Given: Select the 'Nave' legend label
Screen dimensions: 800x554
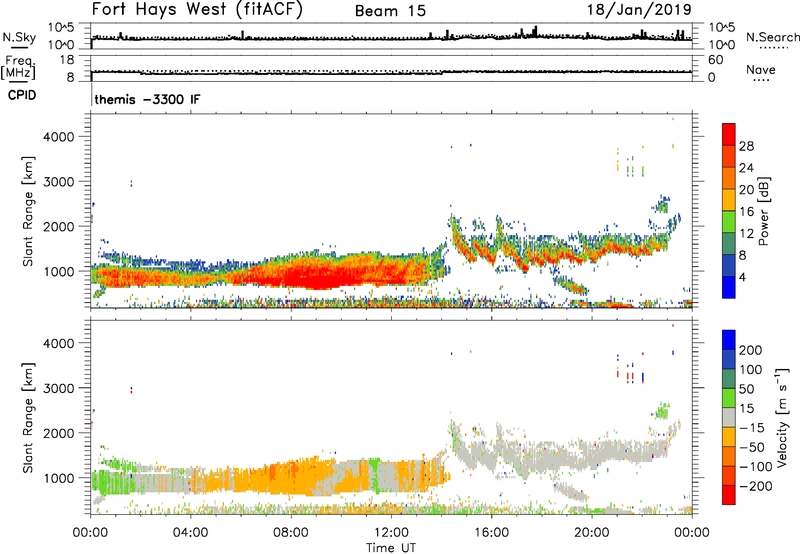Looking at the screenshot, I should (761, 69).
